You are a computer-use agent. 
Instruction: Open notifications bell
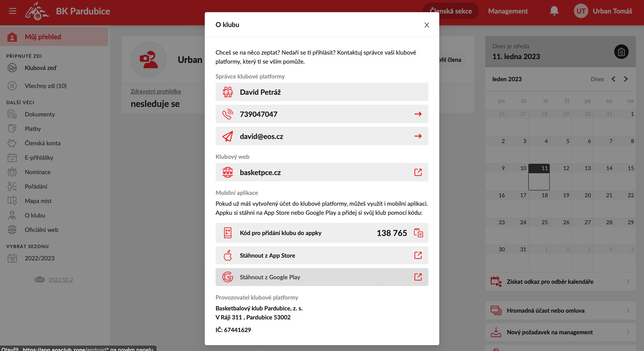click(x=554, y=11)
